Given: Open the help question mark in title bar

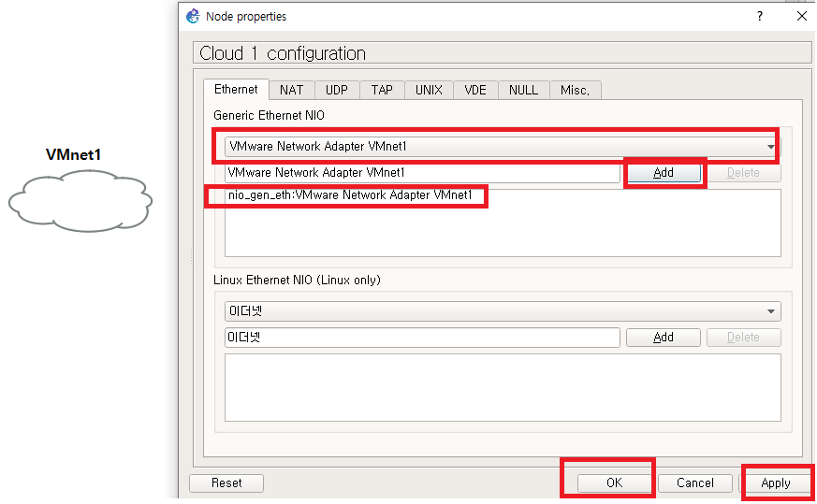Looking at the screenshot, I should tap(760, 16).
